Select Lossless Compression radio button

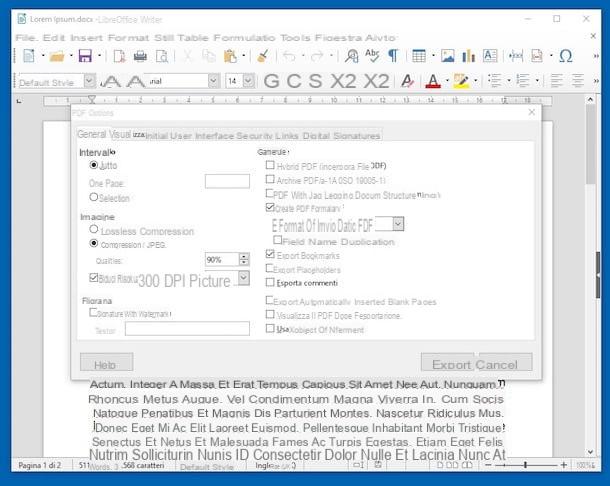click(x=93, y=229)
